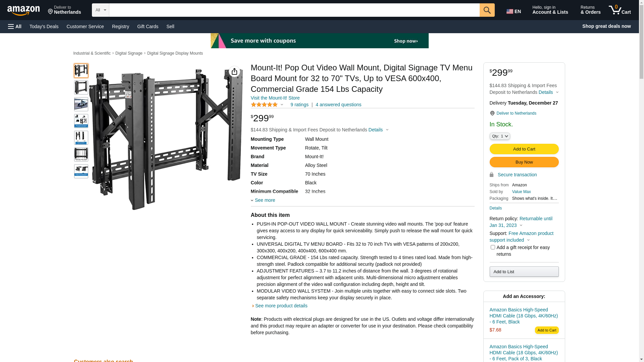Click the five-star rating icon

pyautogui.click(x=264, y=105)
